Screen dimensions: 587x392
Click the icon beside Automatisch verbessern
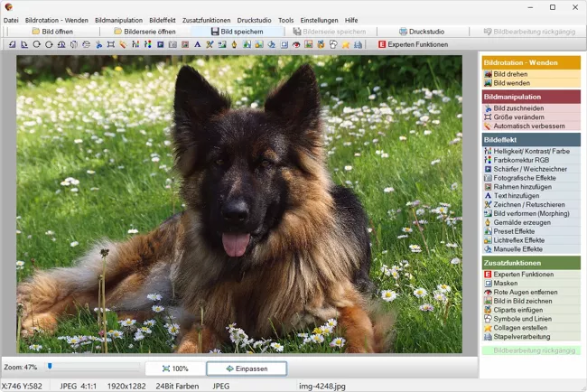pyautogui.click(x=488, y=126)
